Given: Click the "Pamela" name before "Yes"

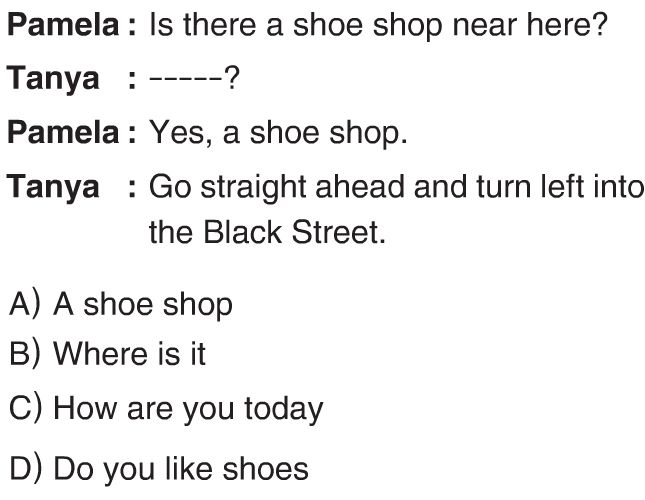Looking at the screenshot, I should (x=63, y=132).
